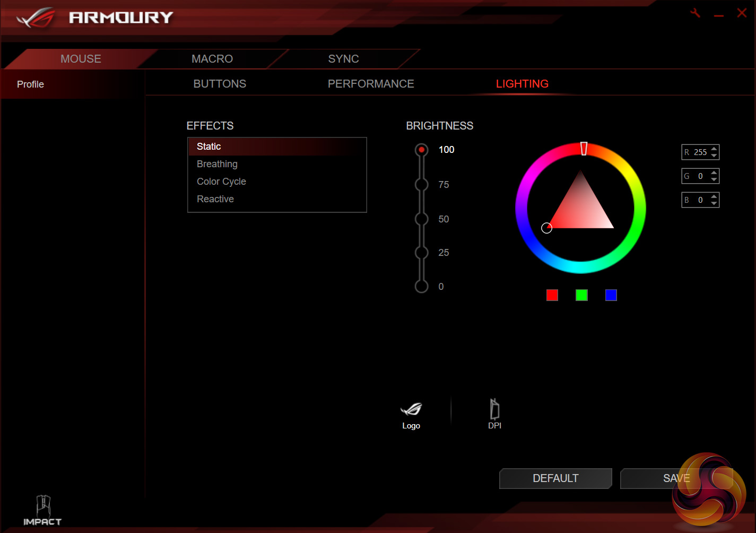
Task: Decrease the B value with down arrow
Action: coord(714,203)
